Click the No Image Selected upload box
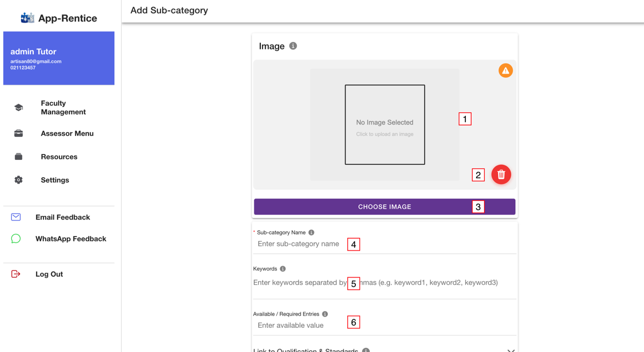644x352 pixels. 385,124
